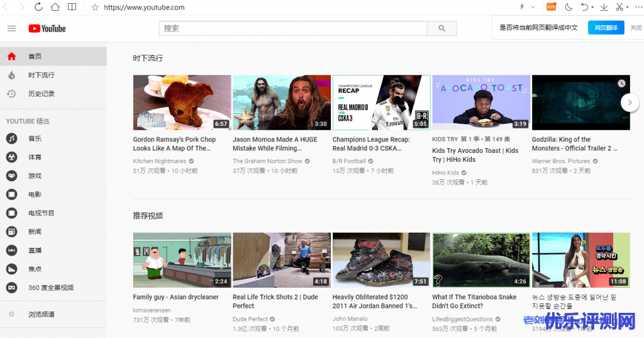The width and height of the screenshot is (644, 338).
Task: Open 时下流行 trending in sidebar
Action: [x=53, y=76]
